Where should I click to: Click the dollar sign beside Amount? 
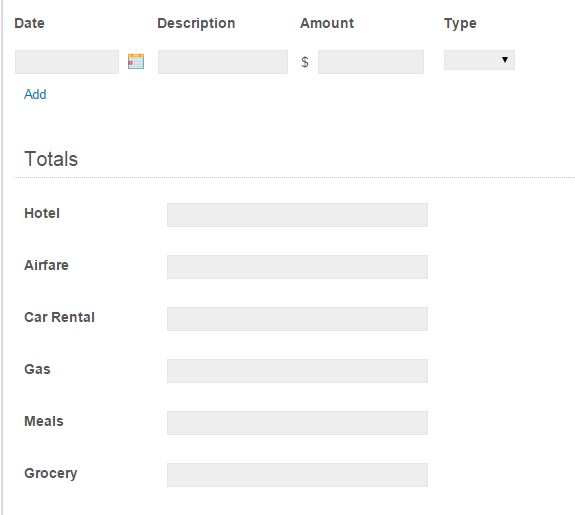click(305, 62)
